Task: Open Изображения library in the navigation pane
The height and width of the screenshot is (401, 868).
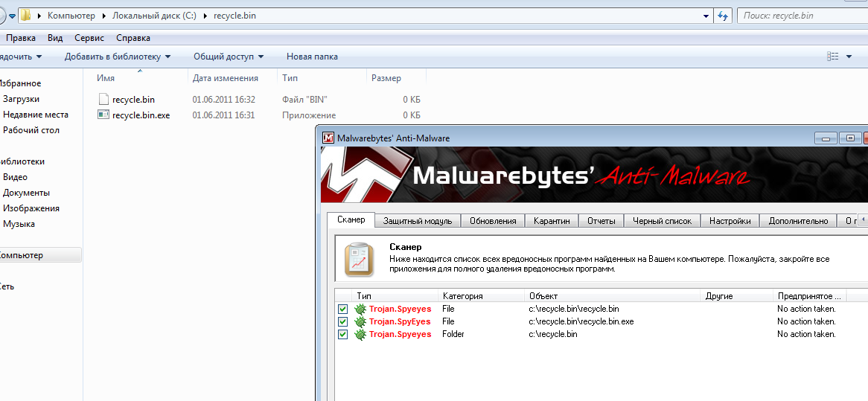Action: coord(31,208)
